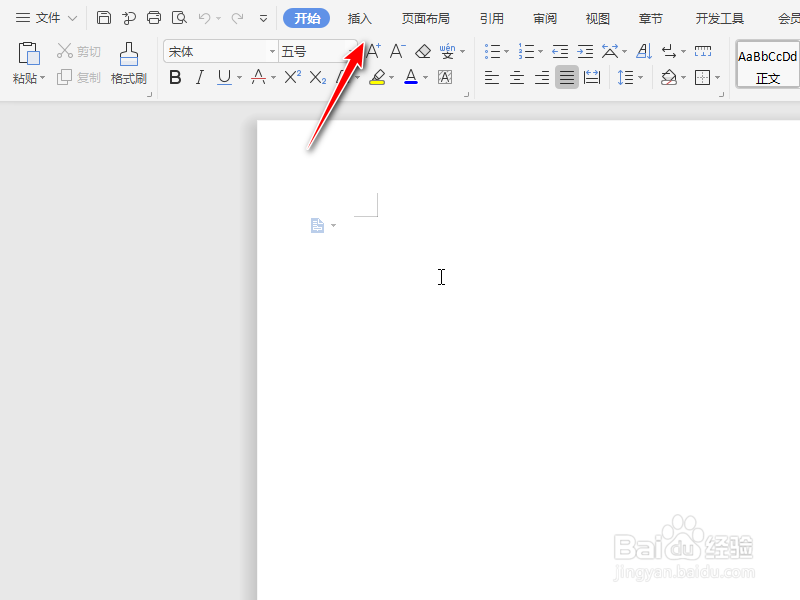Screen dimensions: 800x600
Task: Click the paragraph layout icon in document margin
Action: (317, 225)
